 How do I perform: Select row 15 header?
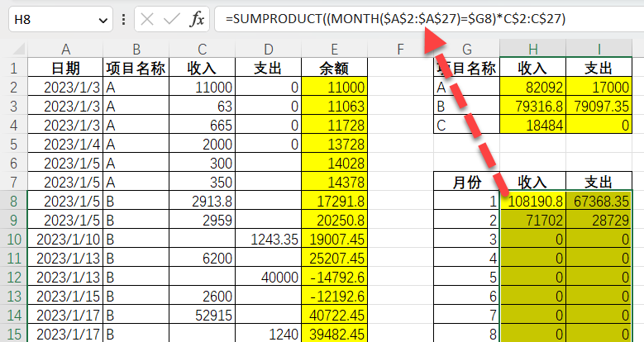(13, 335)
